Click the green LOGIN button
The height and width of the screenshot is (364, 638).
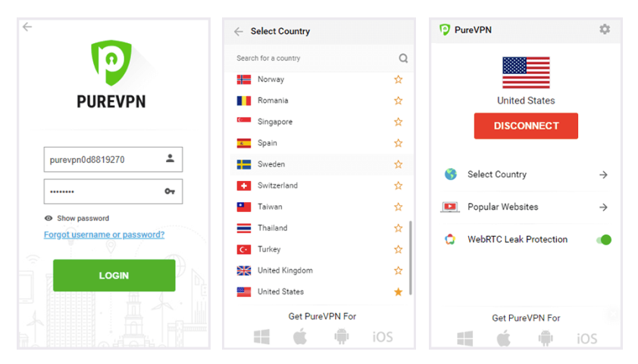114,275
